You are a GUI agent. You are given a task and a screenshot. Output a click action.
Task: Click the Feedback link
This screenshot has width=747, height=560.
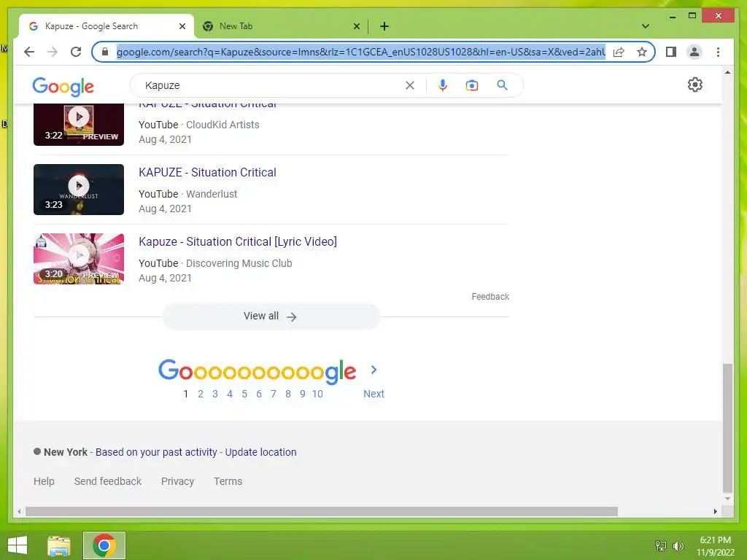click(x=490, y=297)
